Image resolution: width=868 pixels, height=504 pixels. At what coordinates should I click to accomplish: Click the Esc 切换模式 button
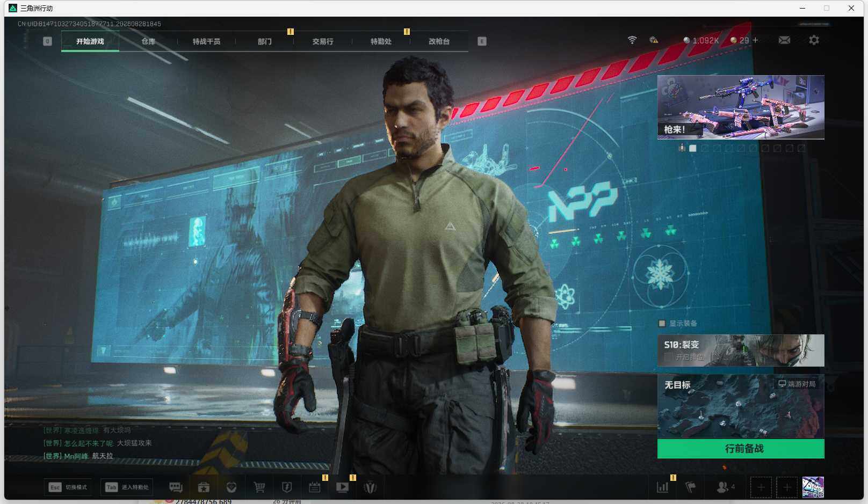coord(68,487)
